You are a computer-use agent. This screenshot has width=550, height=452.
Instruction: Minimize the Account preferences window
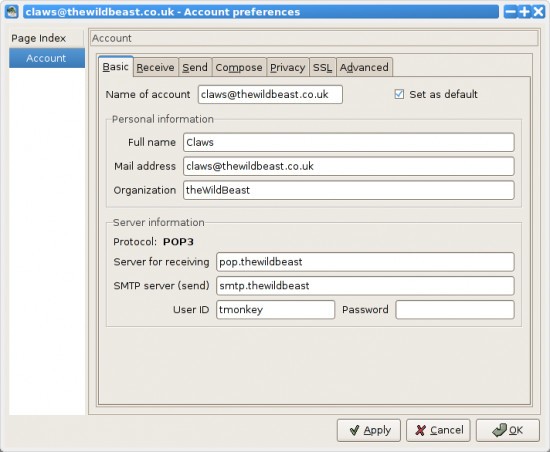click(511, 12)
